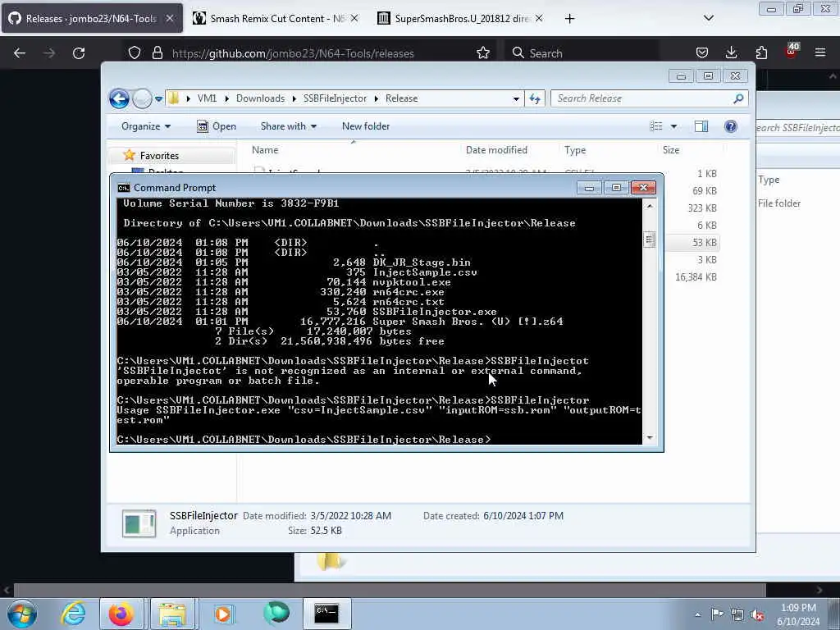This screenshot has height=630, width=840.
Task: Bookmark this page with the star icon
Action: click(x=483, y=53)
